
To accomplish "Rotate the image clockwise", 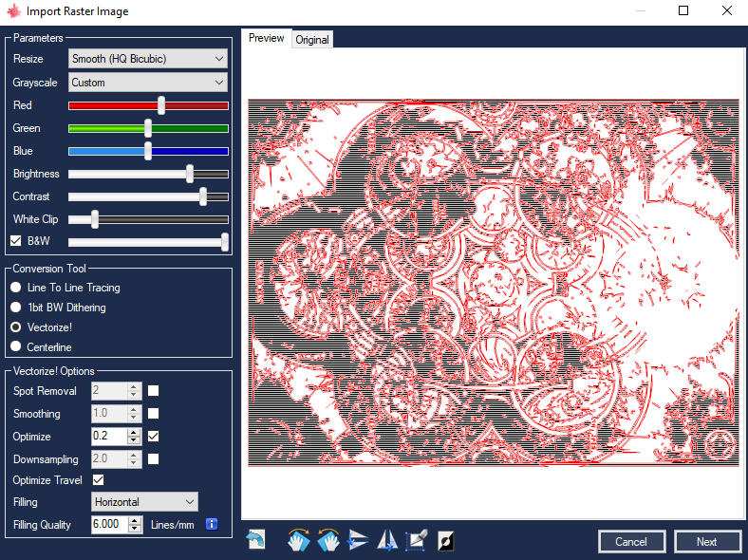I will coord(299,540).
